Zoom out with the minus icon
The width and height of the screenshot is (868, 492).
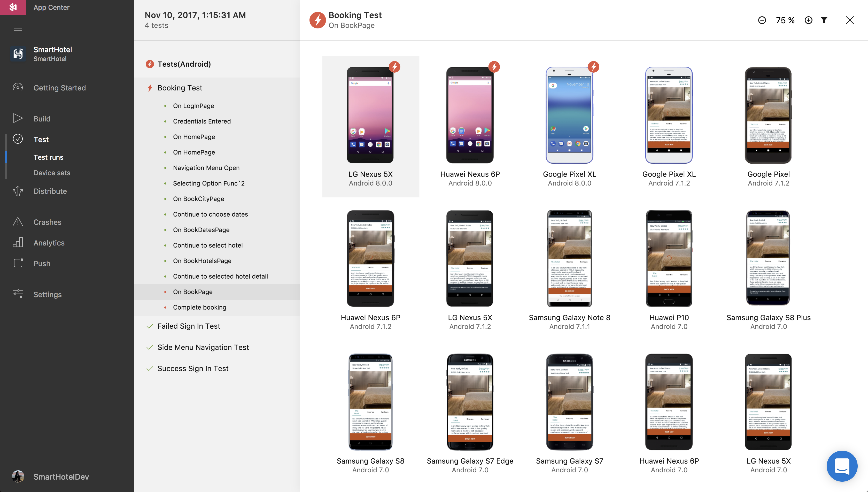click(x=762, y=20)
